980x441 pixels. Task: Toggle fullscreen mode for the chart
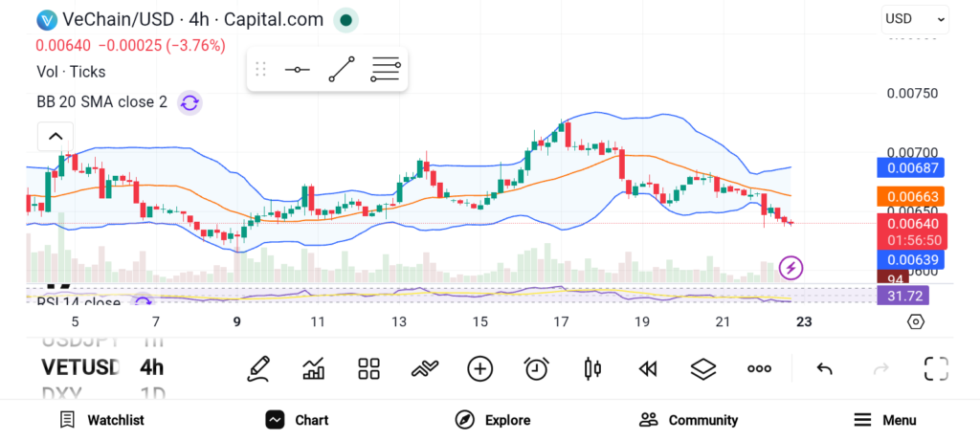[x=935, y=368]
